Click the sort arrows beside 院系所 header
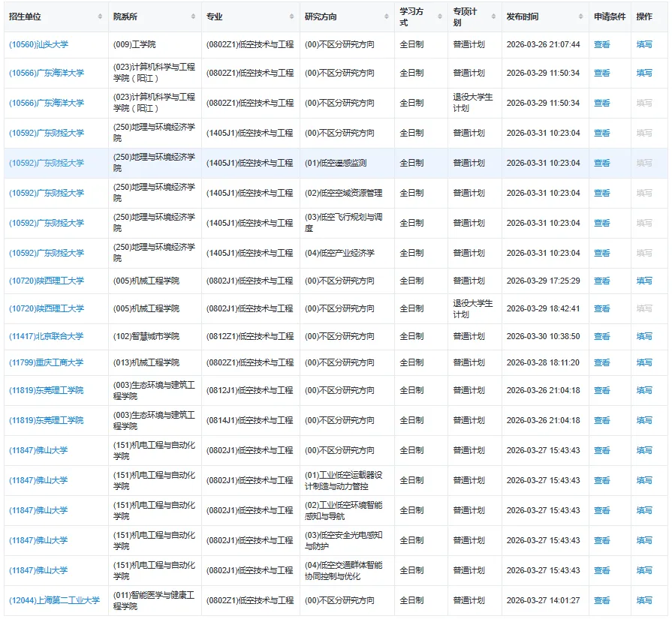672x619 pixels. click(193, 17)
